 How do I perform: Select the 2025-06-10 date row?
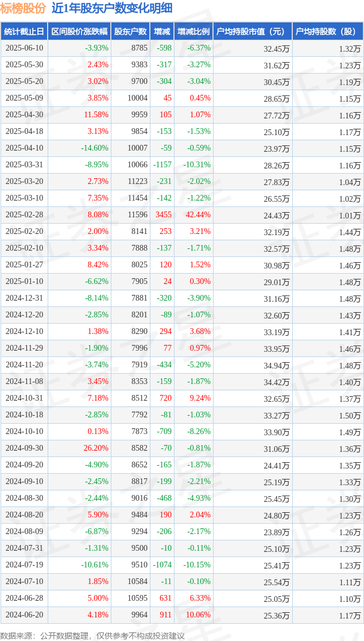tap(182, 48)
